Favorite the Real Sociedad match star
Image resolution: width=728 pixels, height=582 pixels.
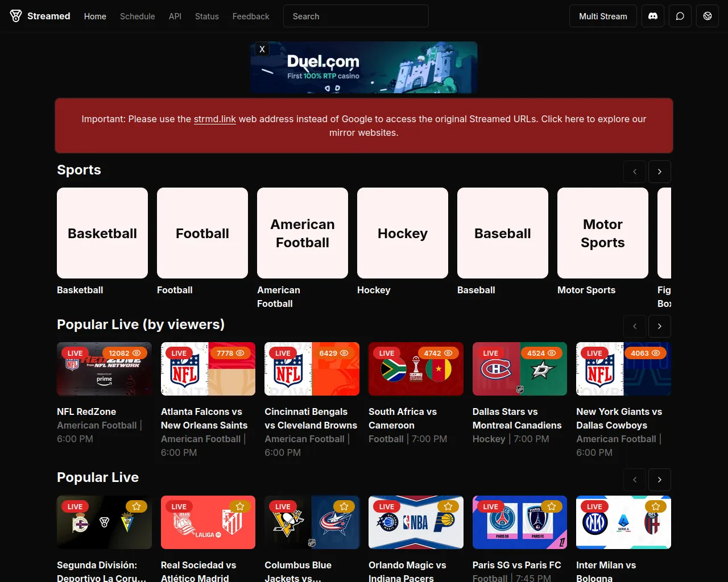[240, 506]
